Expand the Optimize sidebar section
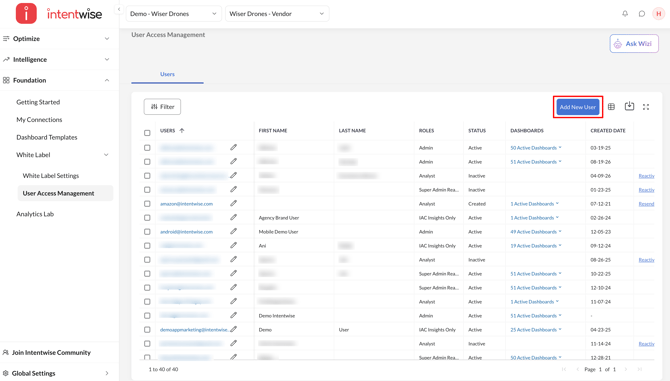 pos(56,38)
